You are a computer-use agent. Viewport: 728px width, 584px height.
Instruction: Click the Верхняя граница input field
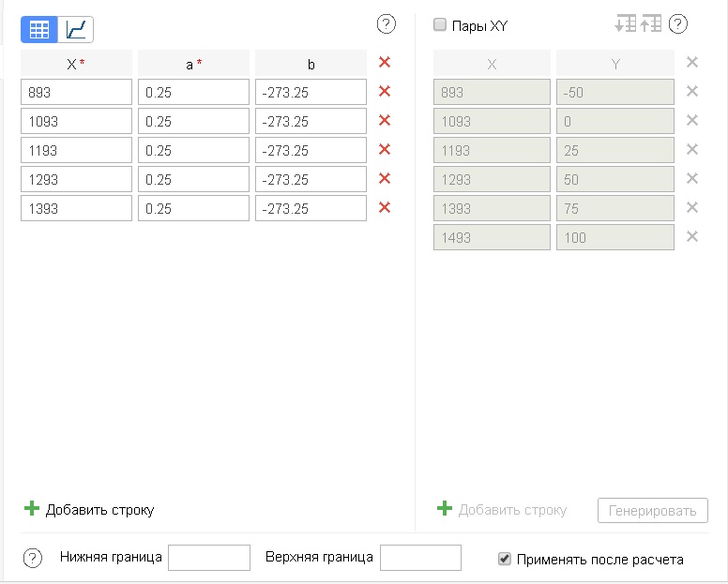(420, 558)
